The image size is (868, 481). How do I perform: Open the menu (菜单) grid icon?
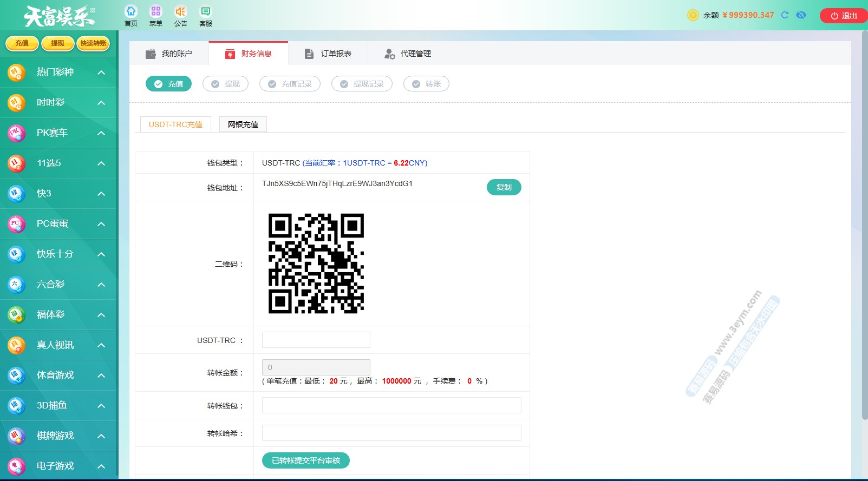[x=156, y=11]
